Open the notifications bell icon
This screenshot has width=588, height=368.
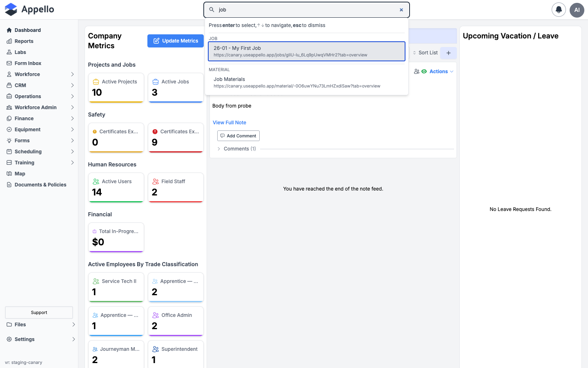559,10
